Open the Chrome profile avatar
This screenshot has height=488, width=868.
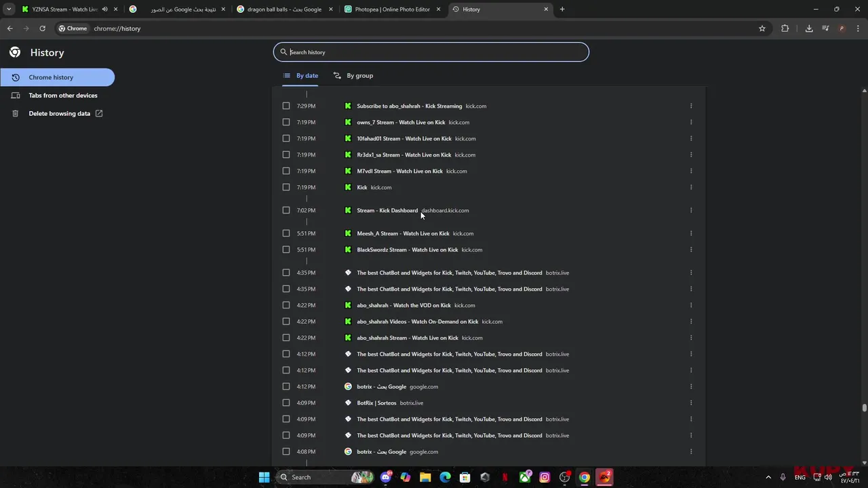tap(842, 28)
